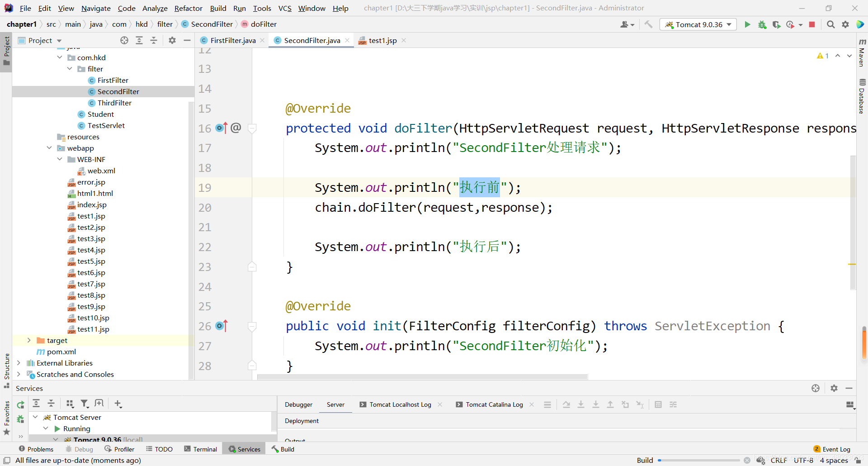
Task: Open the Debugger tab in Services
Action: (x=298, y=404)
